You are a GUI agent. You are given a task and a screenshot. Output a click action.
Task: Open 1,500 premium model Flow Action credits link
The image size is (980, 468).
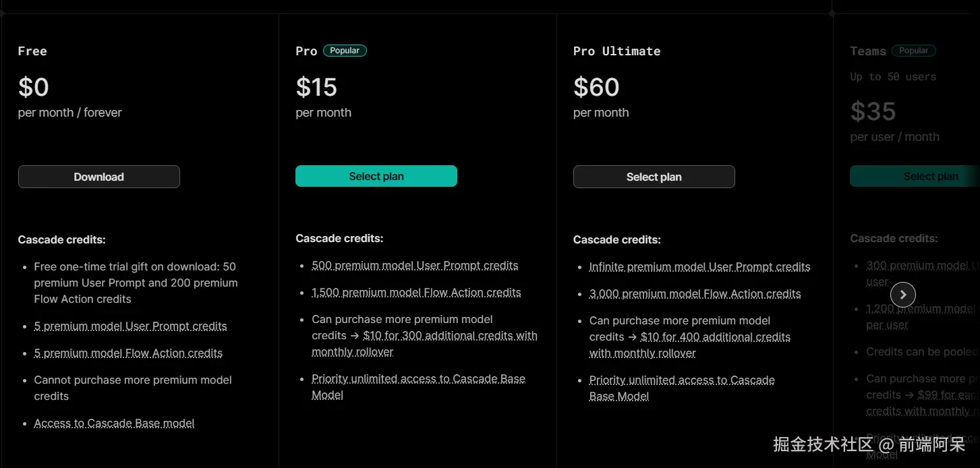coord(416,293)
